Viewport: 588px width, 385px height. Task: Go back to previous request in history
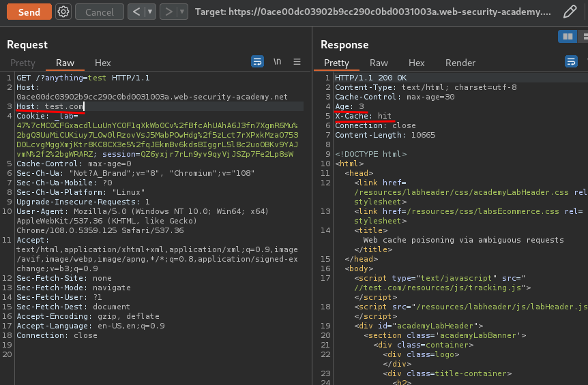[x=136, y=12]
